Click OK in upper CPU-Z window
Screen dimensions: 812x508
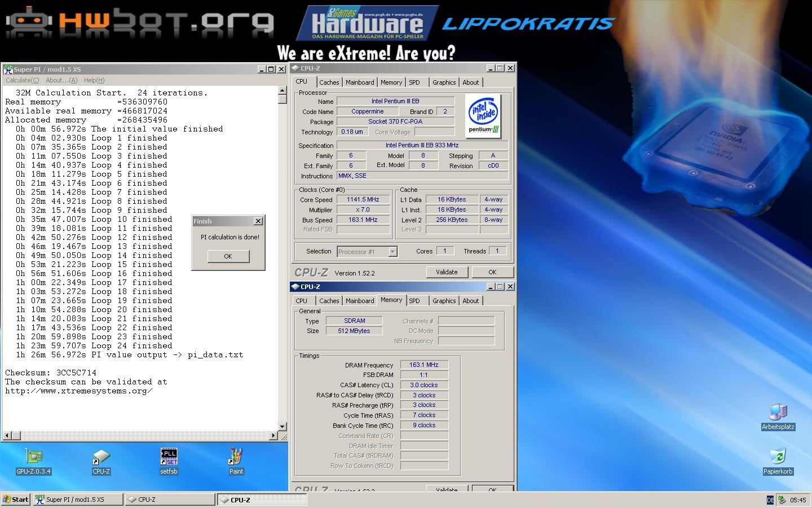pos(492,272)
